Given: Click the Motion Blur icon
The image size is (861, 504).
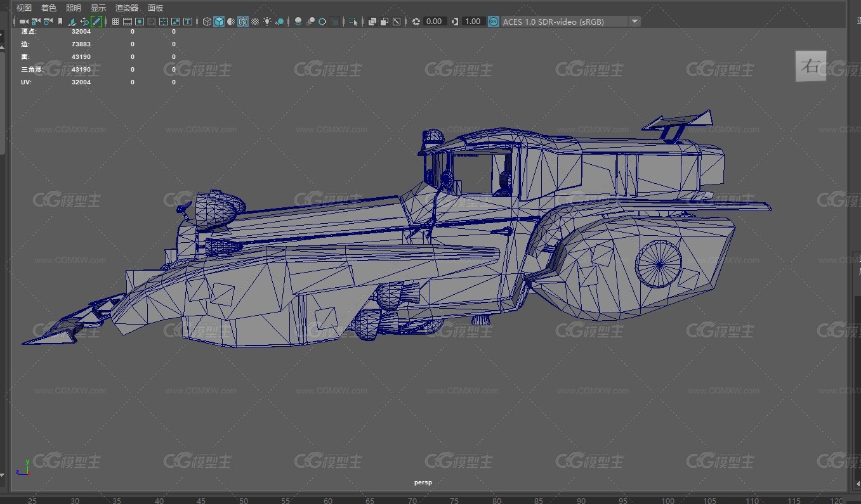Looking at the screenshot, I should [310, 22].
